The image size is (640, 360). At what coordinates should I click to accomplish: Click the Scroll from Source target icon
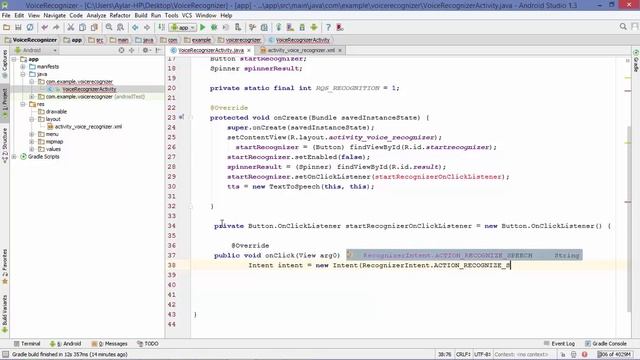point(121,50)
